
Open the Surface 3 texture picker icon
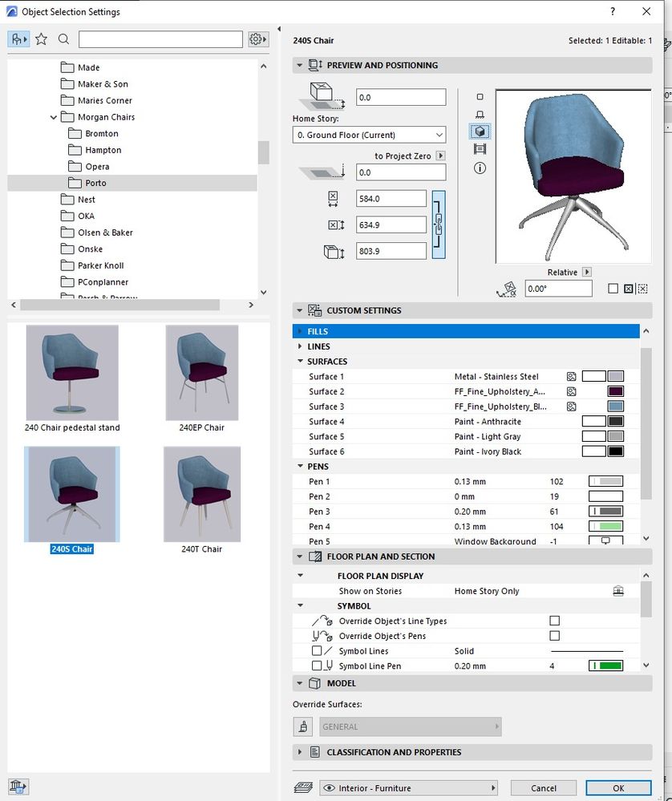pos(571,407)
